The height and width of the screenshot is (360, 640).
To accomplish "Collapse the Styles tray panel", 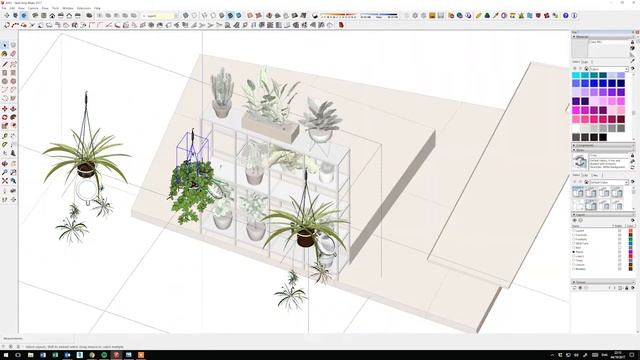I will click(x=574, y=150).
